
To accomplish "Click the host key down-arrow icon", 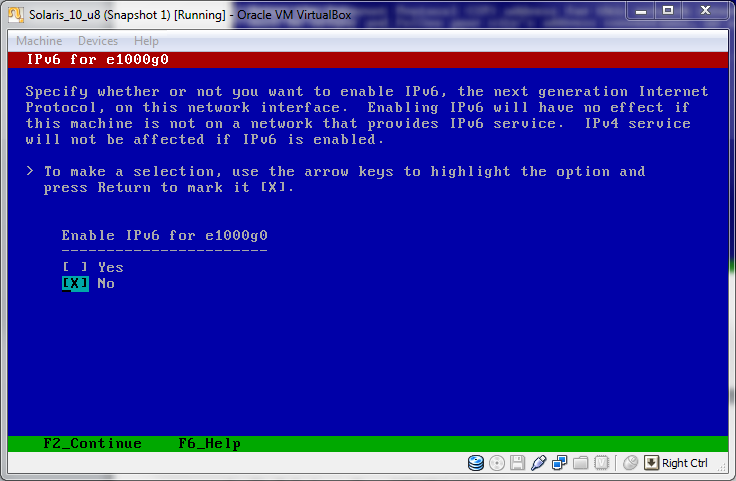I will (651, 463).
